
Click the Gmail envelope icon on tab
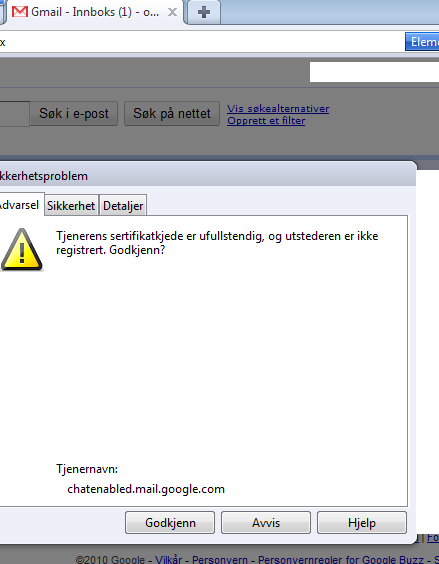click(x=19, y=12)
